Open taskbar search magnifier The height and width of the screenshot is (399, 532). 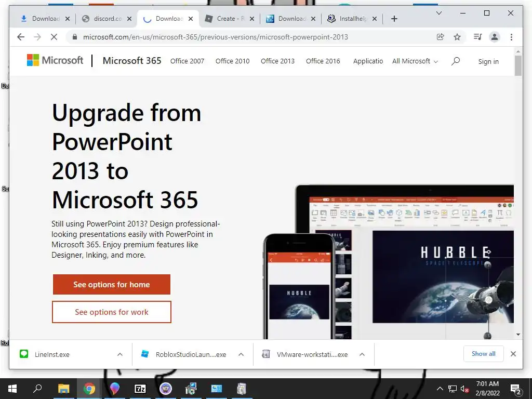pyautogui.click(x=37, y=389)
